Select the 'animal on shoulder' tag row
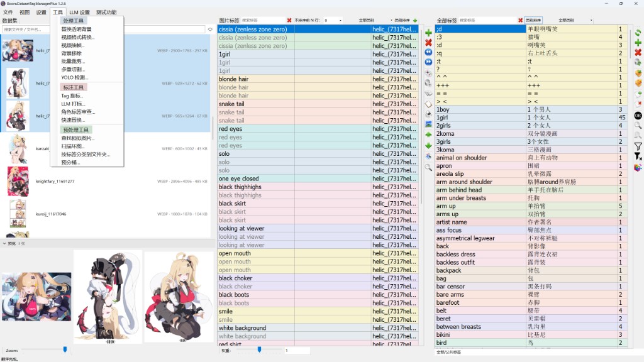644x362 pixels. [x=531, y=158]
